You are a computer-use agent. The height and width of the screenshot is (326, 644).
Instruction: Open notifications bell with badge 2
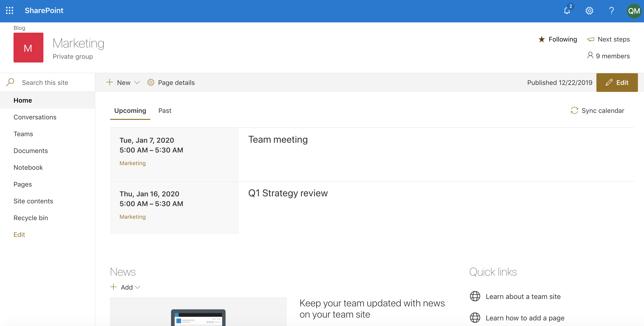coord(567,10)
